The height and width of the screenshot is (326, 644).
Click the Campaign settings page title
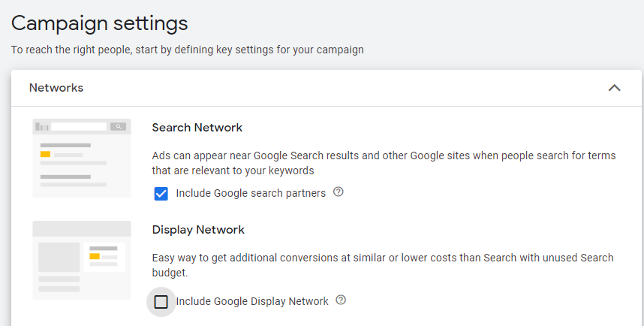[99, 23]
